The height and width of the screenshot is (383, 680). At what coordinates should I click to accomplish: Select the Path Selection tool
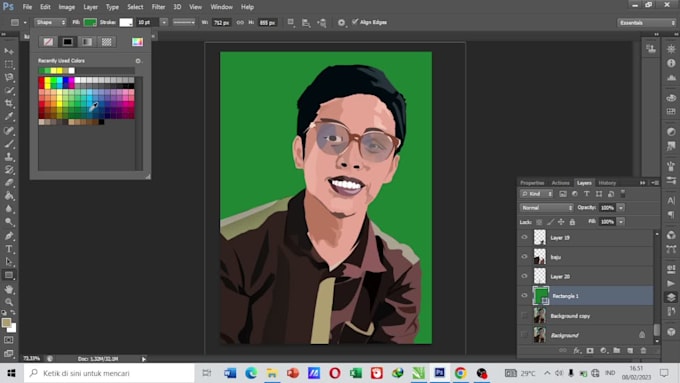9,262
